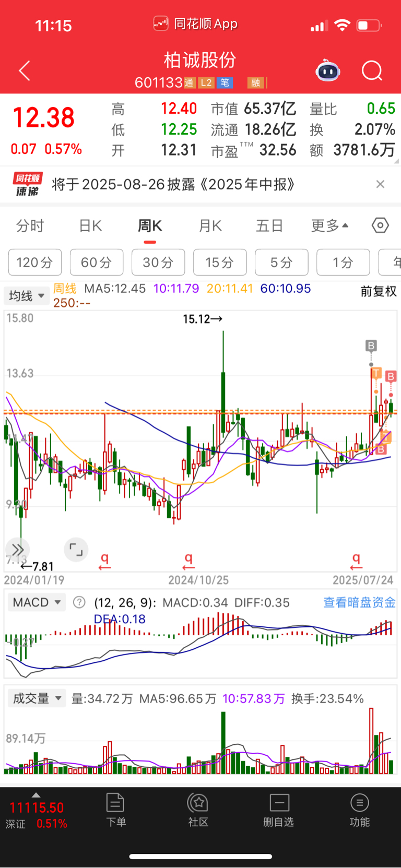401x868 pixels.
Task: Tap the current price 12.38
Action: pos(43,117)
